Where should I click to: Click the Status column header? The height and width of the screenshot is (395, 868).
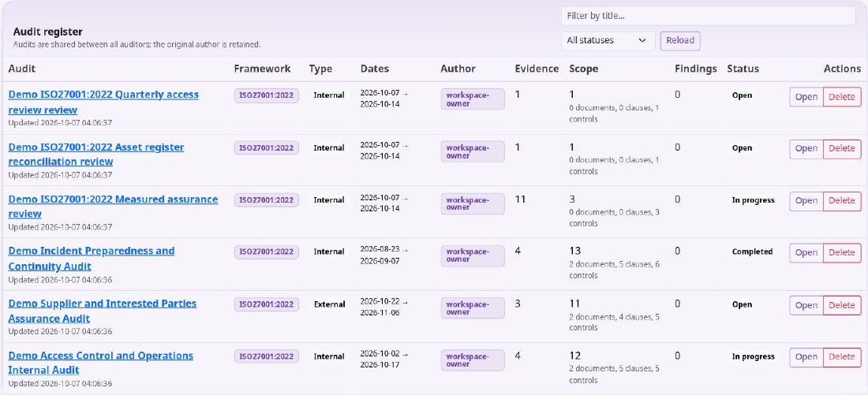click(x=743, y=69)
